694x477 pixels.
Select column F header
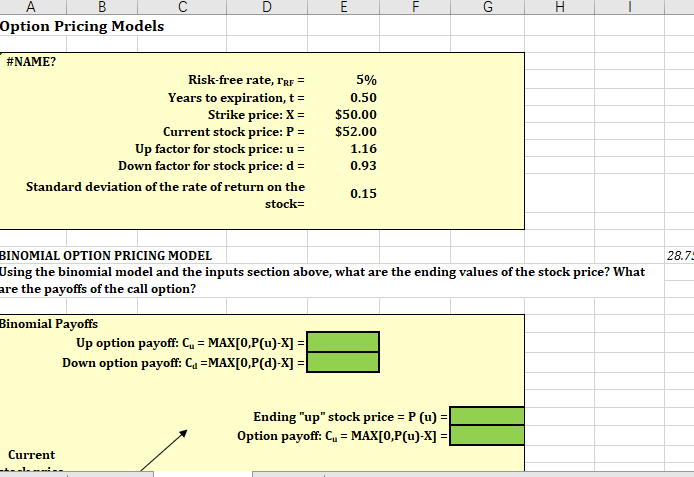pos(415,7)
